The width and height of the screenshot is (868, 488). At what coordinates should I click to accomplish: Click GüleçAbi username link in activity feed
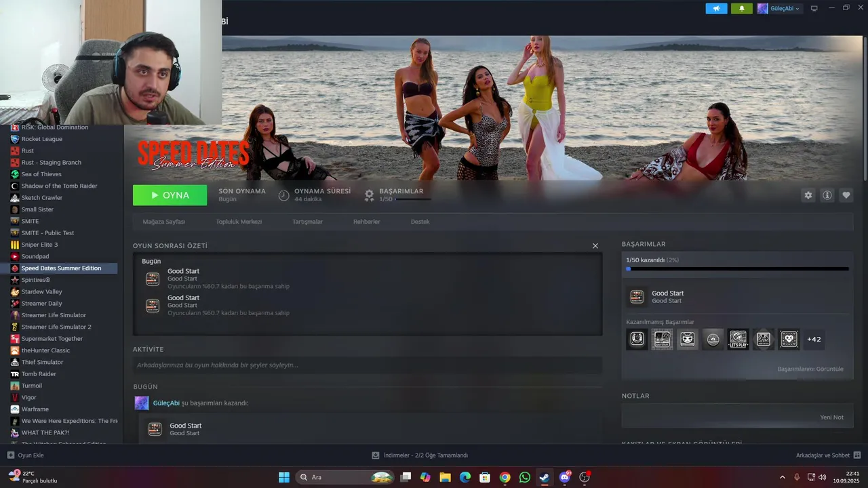click(x=166, y=403)
